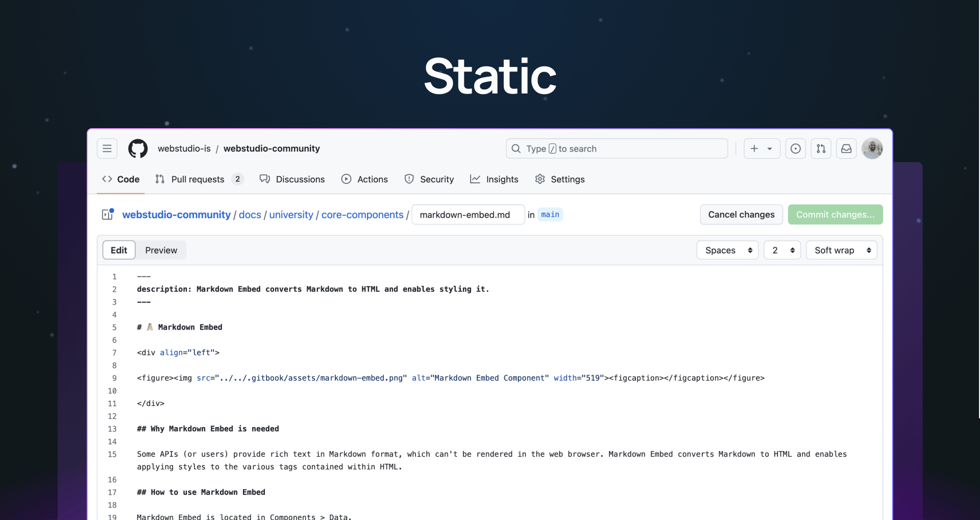Open the user avatar menu
Screen dimensions: 980x520
tap(872, 149)
